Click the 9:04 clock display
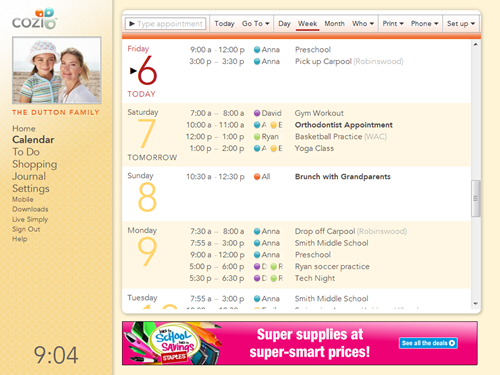The width and height of the screenshot is (500, 375). tap(56, 355)
